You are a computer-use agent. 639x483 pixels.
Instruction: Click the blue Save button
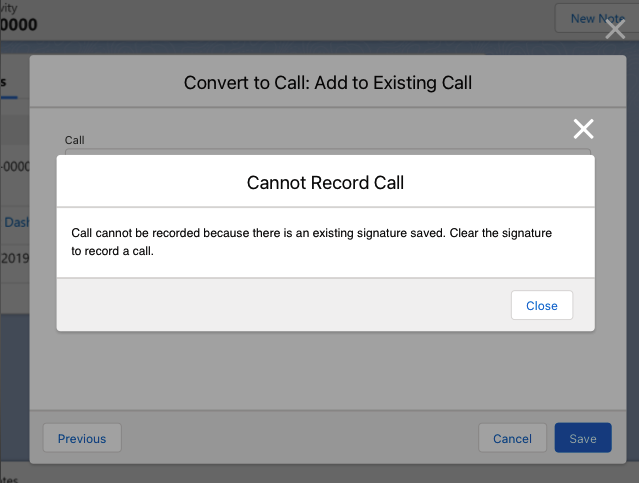[x=582, y=438]
